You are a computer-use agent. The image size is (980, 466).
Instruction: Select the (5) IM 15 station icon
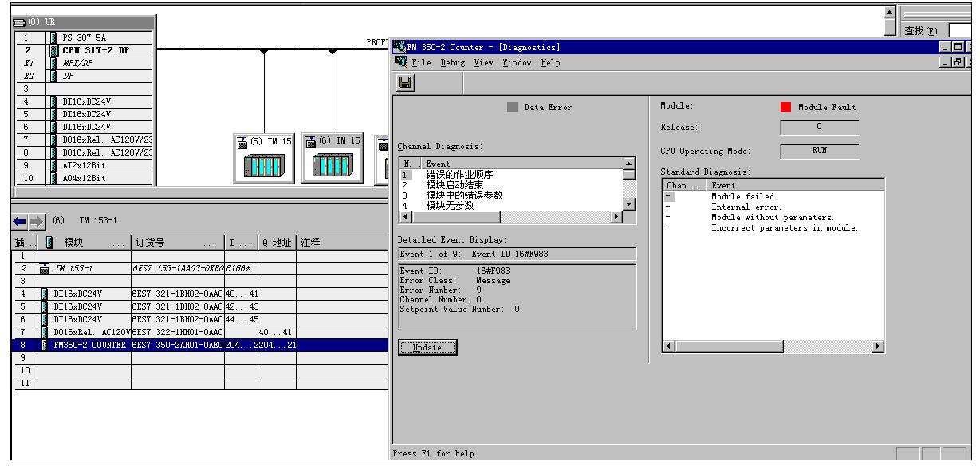[263, 158]
